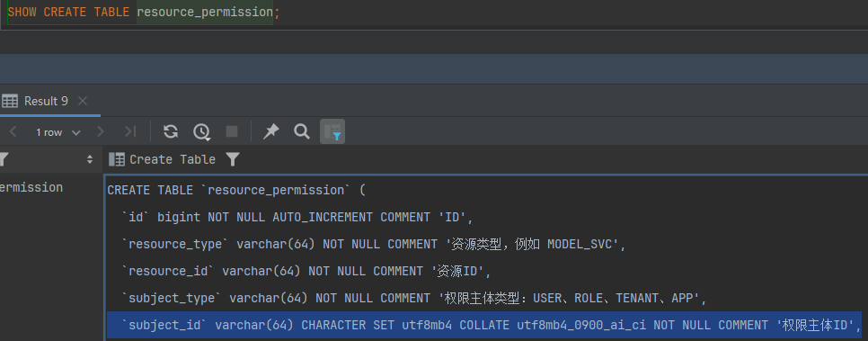Open the Result 9 tab

(47, 101)
